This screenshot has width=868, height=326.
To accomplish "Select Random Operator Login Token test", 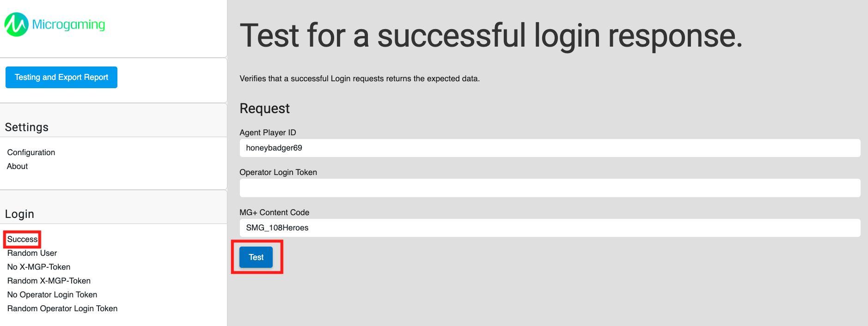I will tap(62, 308).
